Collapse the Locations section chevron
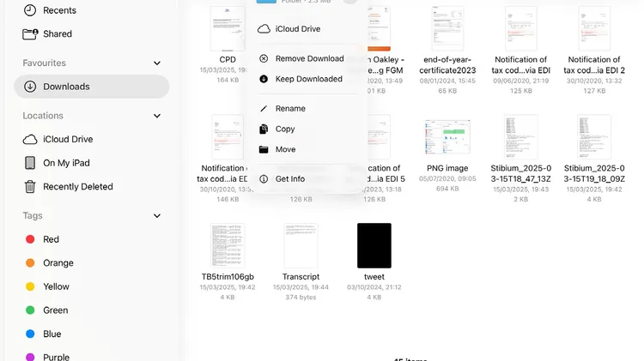The width and height of the screenshot is (644, 361). tap(157, 116)
